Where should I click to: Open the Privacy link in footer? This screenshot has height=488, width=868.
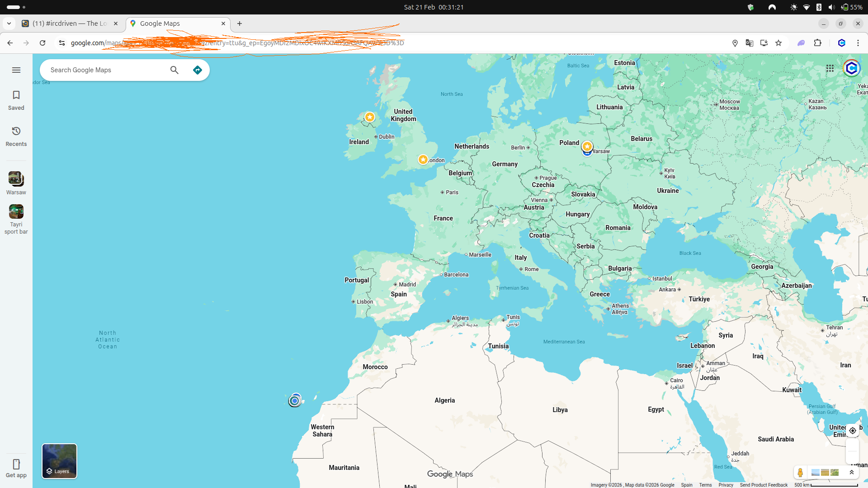(726, 485)
